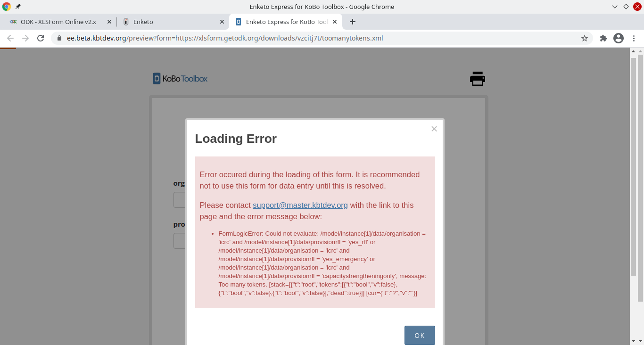Click the KoBo Toolbox logo
The image size is (644, 345).
tap(179, 78)
